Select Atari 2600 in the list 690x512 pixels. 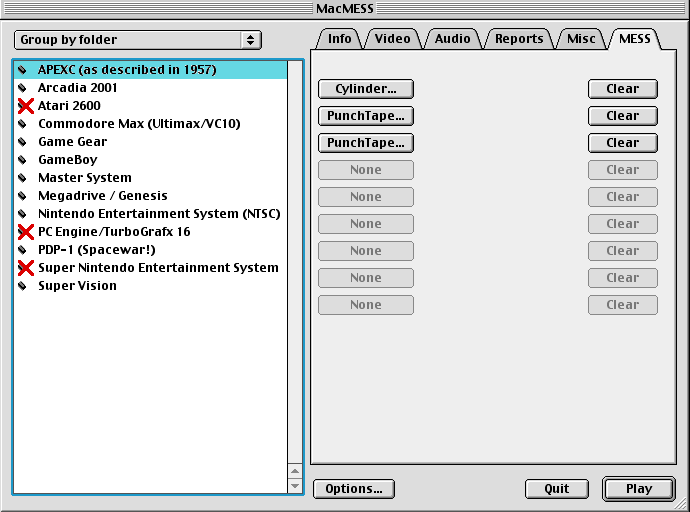pos(150,106)
